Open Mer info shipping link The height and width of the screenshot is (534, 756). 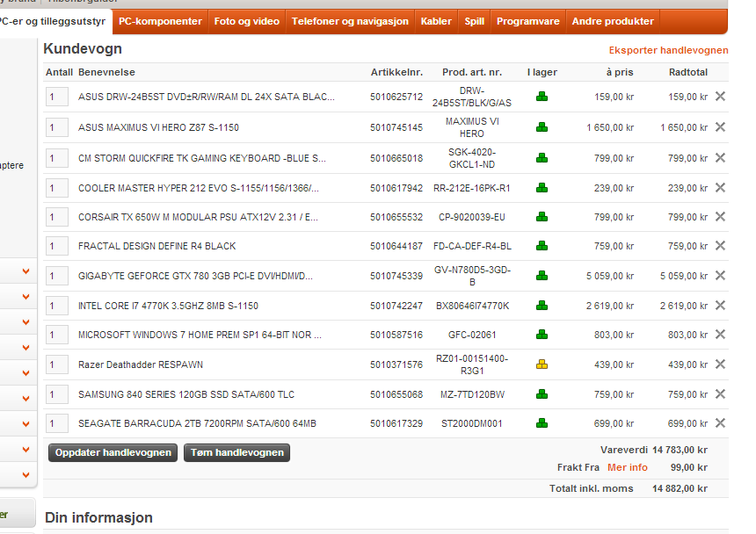click(628, 467)
